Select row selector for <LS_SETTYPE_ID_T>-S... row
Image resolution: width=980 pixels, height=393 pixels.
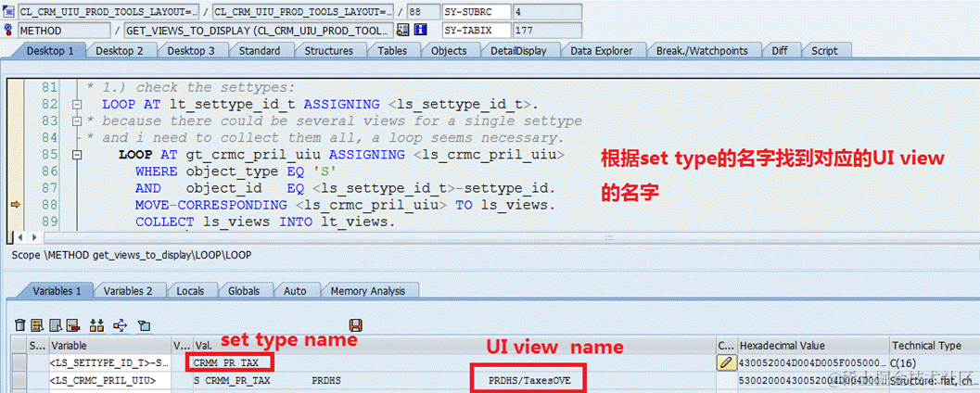(20, 363)
